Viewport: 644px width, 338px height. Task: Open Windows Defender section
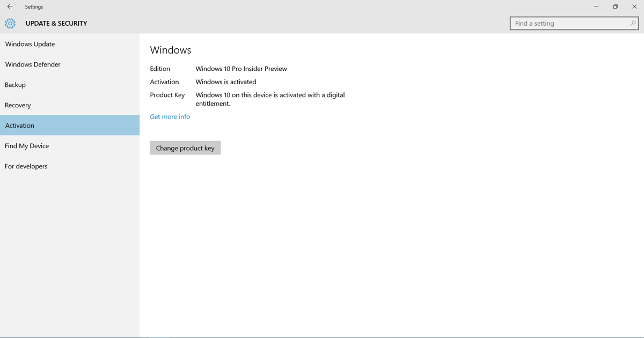click(x=70, y=64)
